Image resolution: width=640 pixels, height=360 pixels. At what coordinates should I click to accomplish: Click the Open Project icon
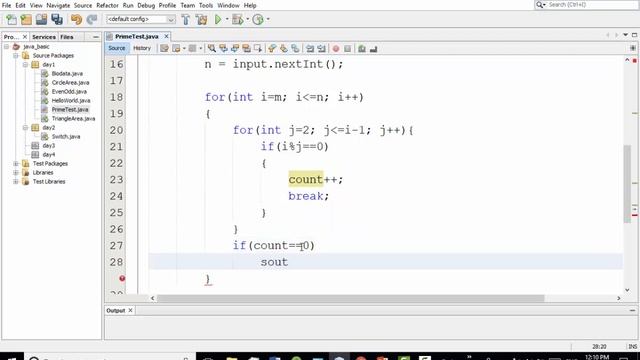pyautogui.click(x=41, y=19)
